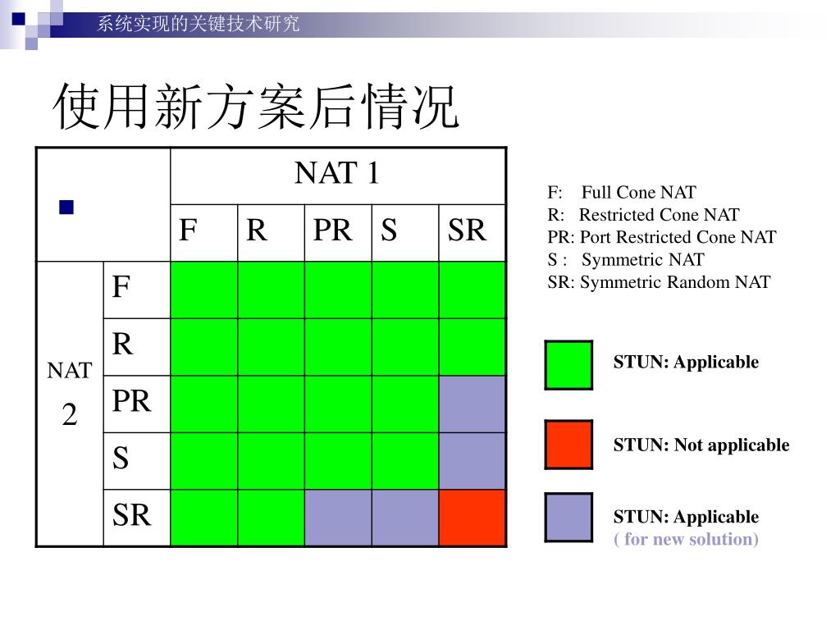Select the purple cell at row PR, column SR
The height and width of the screenshot is (630, 840).
(x=472, y=404)
